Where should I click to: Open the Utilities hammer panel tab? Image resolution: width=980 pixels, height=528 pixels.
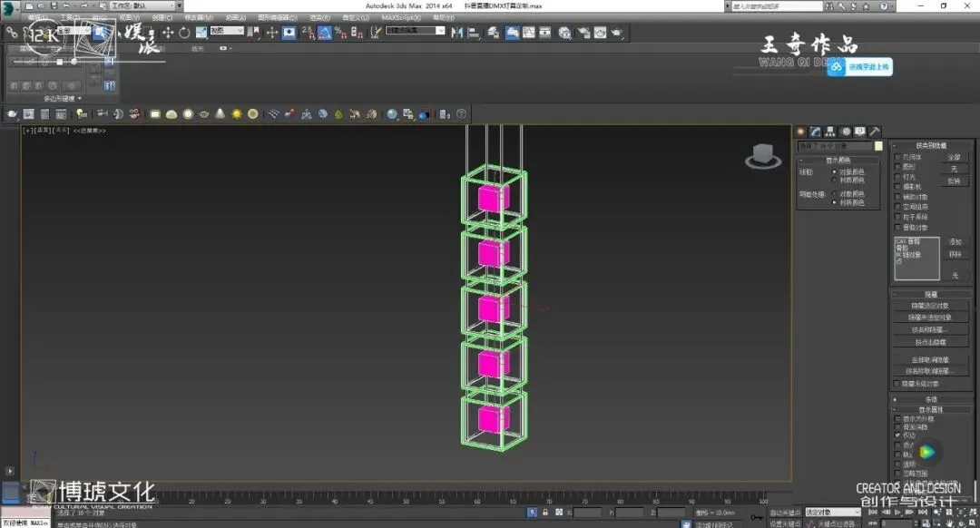(875, 132)
